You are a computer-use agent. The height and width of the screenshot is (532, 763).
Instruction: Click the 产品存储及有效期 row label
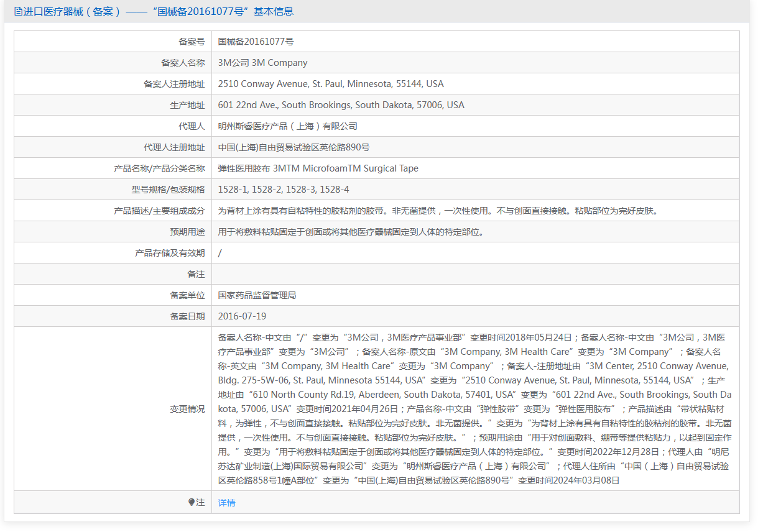point(170,253)
